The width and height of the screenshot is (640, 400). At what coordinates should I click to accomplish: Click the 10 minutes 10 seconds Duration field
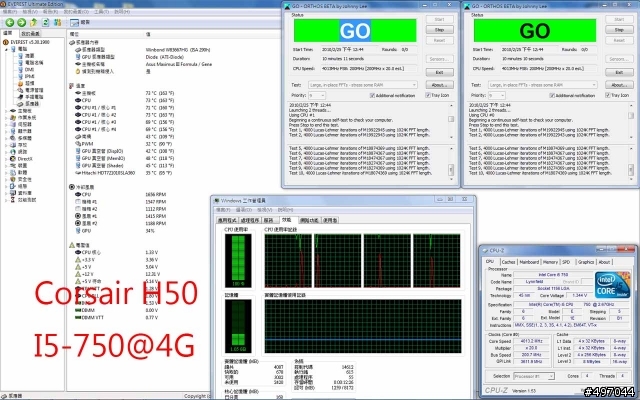(549, 59)
